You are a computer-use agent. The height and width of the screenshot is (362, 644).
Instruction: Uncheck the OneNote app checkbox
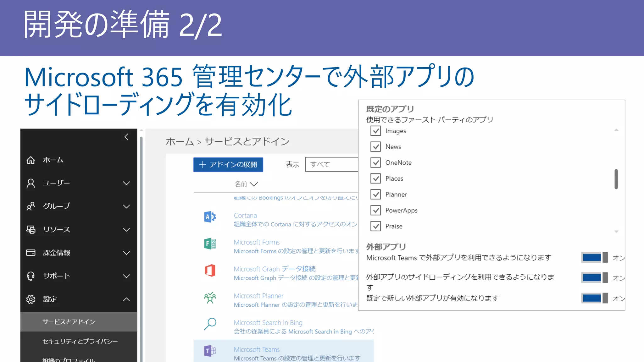pos(375,162)
